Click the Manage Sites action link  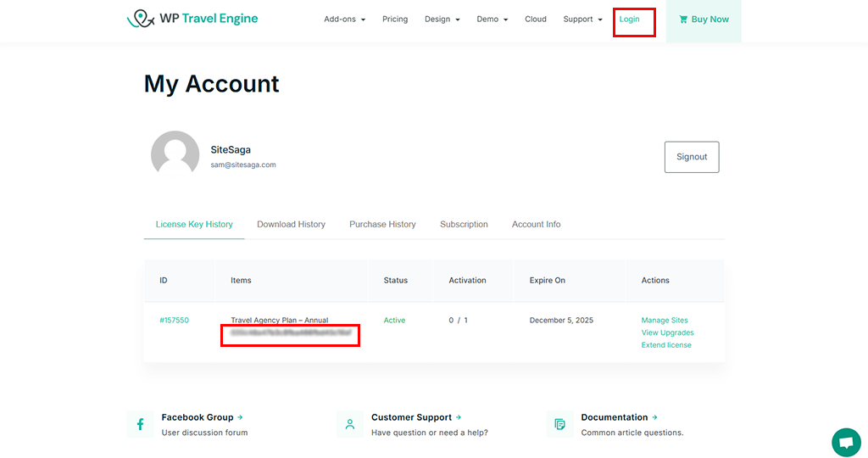coord(665,320)
